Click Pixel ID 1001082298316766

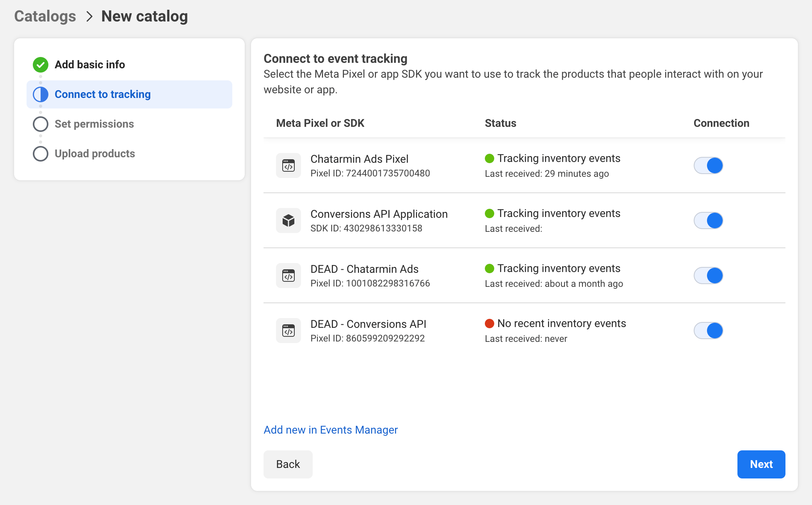pos(370,283)
